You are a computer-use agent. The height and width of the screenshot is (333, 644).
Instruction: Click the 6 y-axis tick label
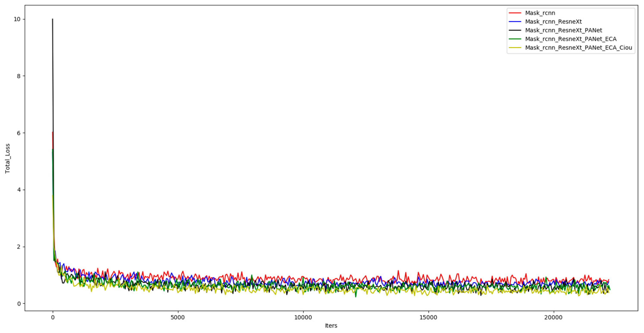point(19,133)
